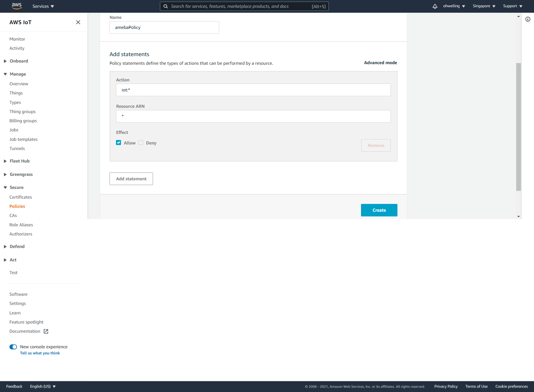Image resolution: width=534 pixels, height=392 pixels.
Task: Open the Privacy Policy link
Action: [446, 386]
